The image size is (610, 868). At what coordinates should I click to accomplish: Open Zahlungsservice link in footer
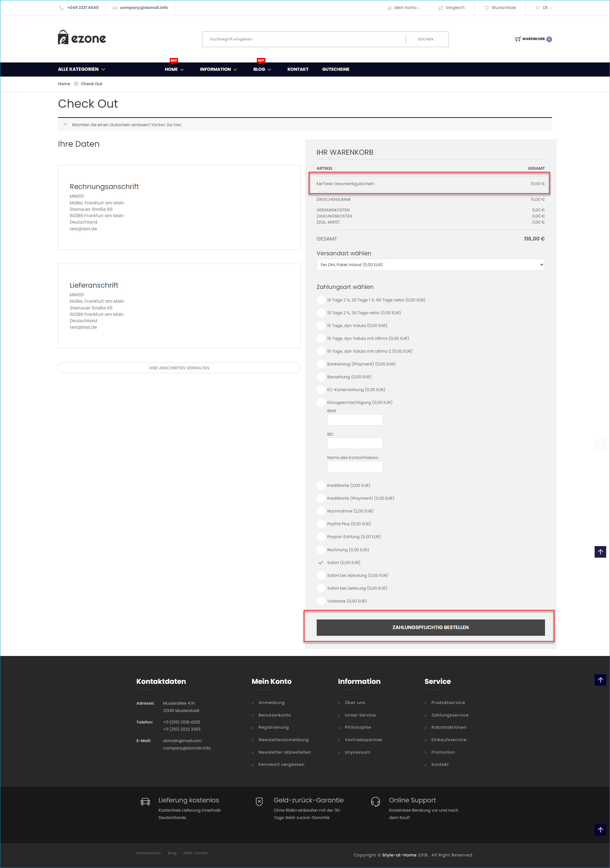(x=450, y=715)
